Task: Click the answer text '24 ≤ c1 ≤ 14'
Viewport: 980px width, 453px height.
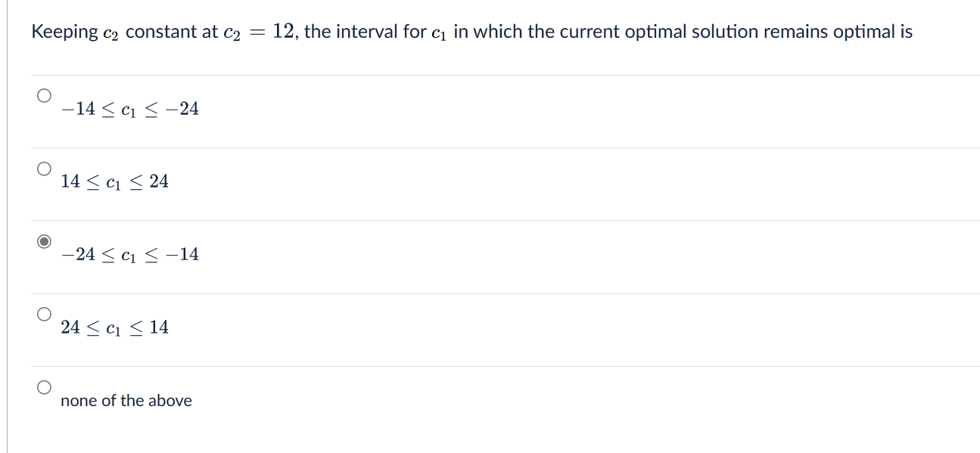Action: (x=114, y=327)
